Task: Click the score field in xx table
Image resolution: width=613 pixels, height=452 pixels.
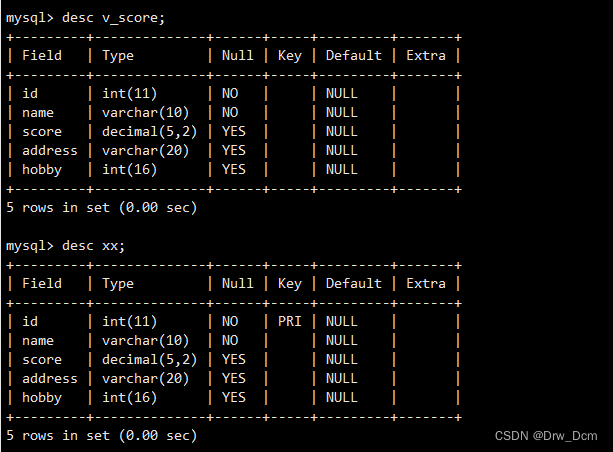Action: pos(42,360)
